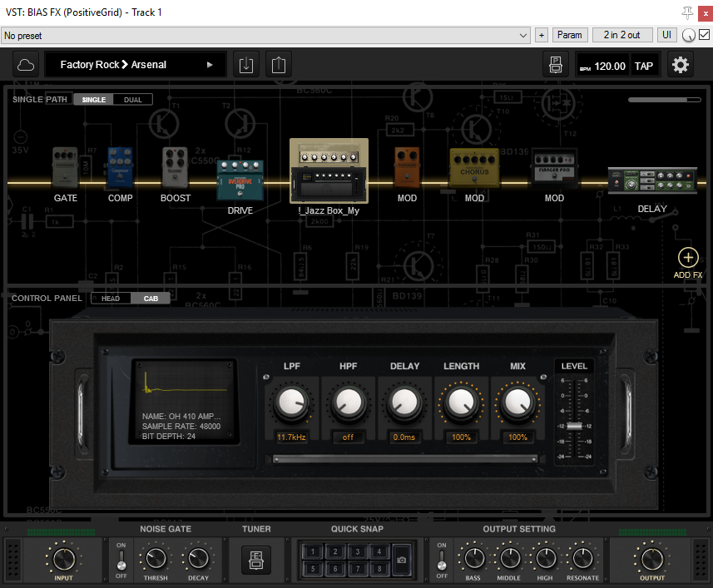This screenshot has height=588, width=713.
Task: Expand the Factory Rock Arsenal preset list arrow
Action: tap(210, 65)
